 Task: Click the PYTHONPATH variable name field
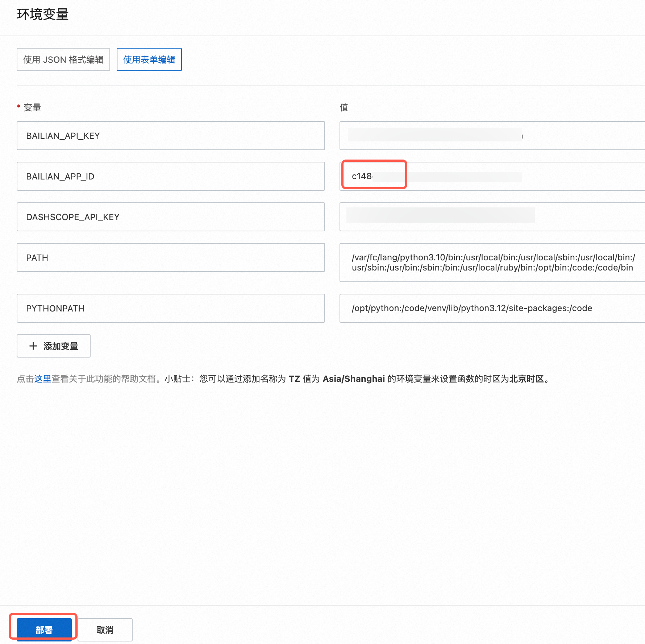point(171,308)
